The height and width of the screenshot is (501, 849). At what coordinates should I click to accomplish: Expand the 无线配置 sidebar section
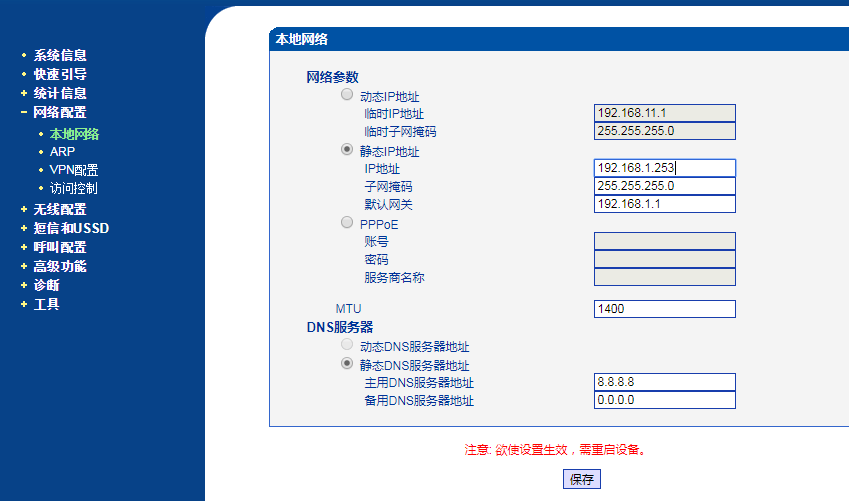[59, 209]
